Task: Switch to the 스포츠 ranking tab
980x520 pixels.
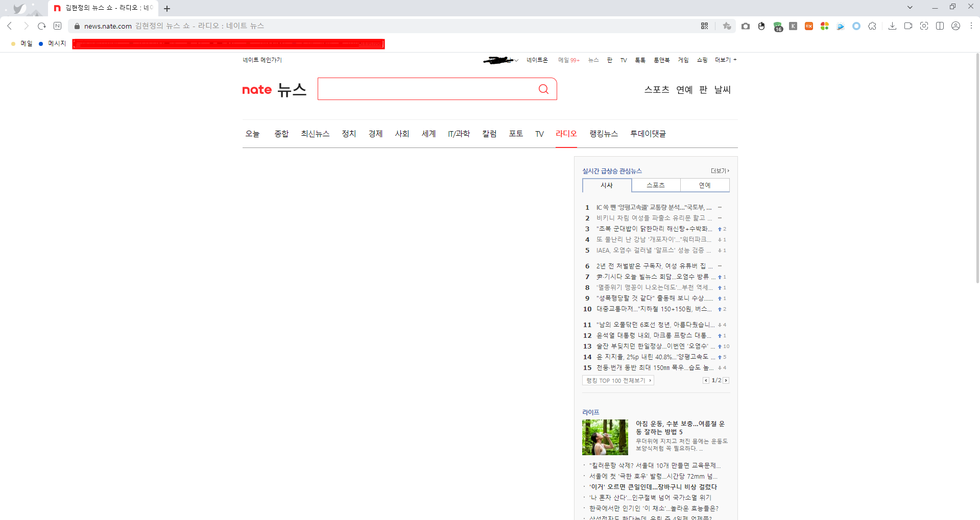Action: (x=655, y=185)
